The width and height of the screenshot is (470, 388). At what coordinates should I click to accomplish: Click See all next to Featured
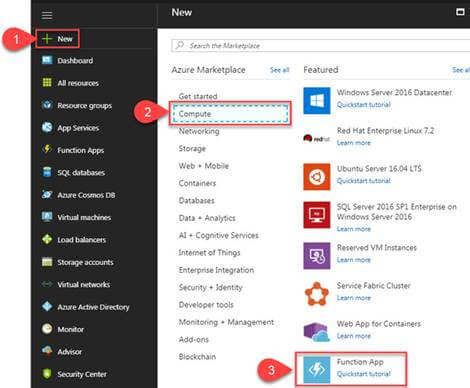(x=461, y=70)
